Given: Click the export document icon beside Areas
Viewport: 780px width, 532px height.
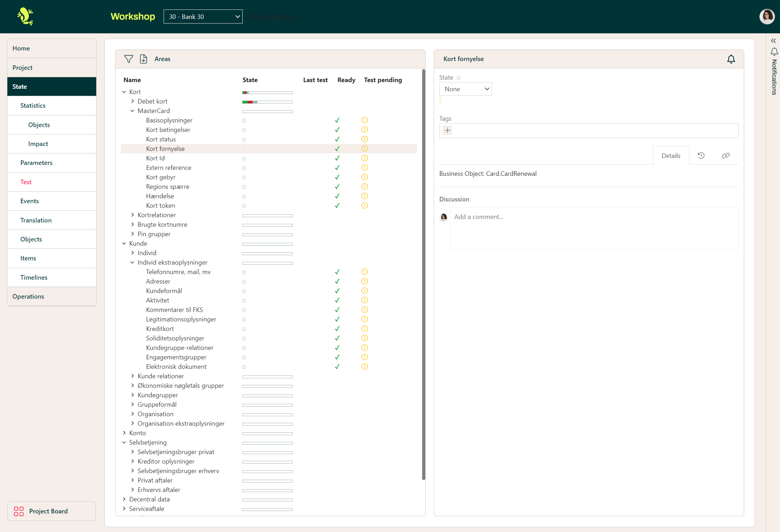Looking at the screenshot, I should click(143, 59).
